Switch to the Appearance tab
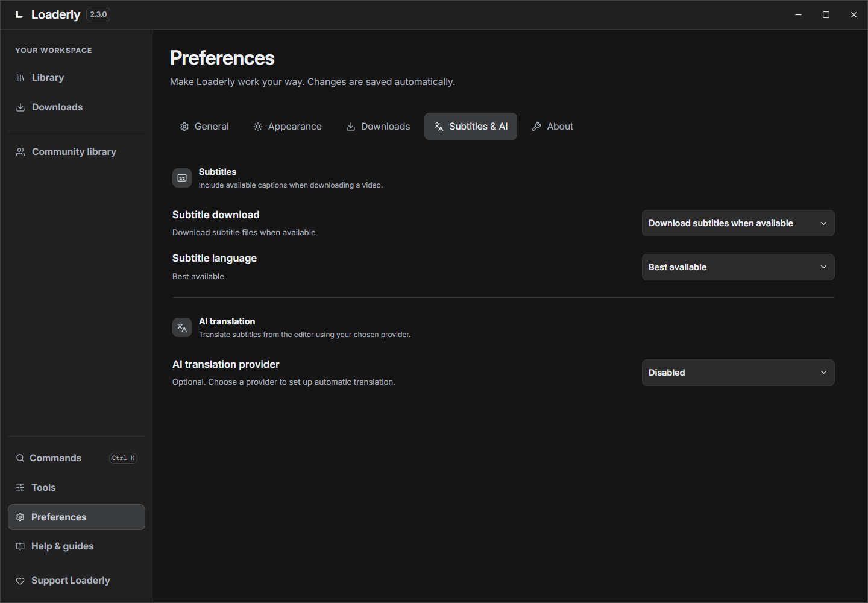Screen dimensions: 868x603 click(x=288, y=127)
